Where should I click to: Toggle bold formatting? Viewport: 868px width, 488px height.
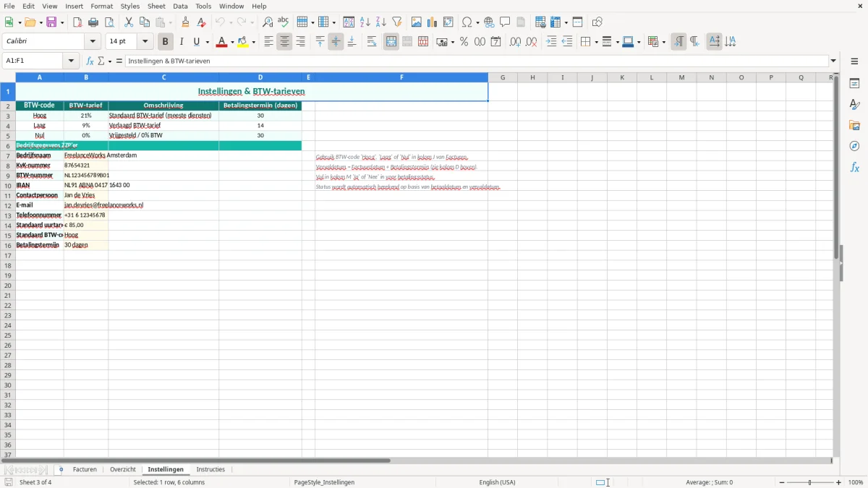coord(166,42)
